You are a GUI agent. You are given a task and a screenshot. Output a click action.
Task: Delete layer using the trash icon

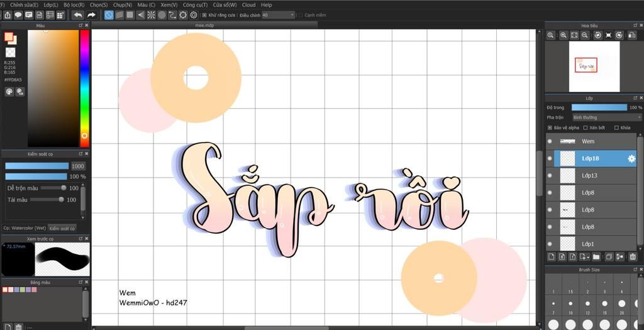(633, 256)
